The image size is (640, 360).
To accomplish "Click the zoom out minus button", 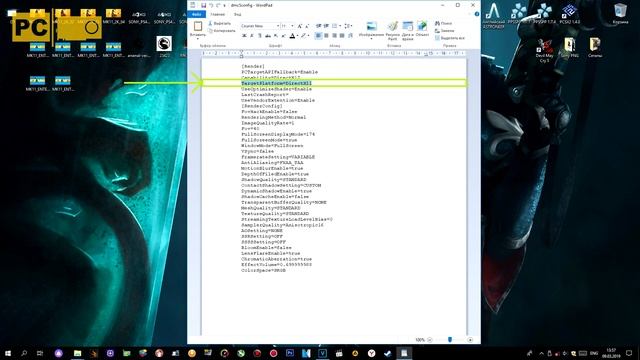I will pyautogui.click(x=430, y=340).
